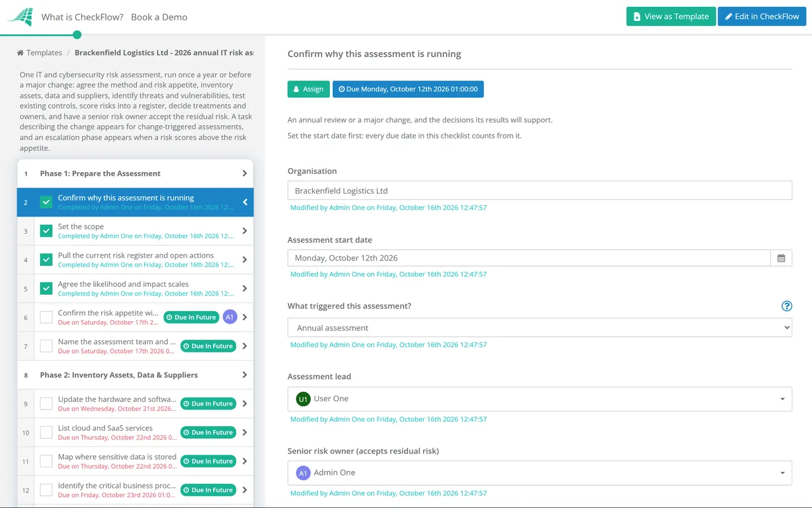The width and height of the screenshot is (812, 508).
Task: Check the 'Name the assessment team' checkbox
Action: coord(46,346)
